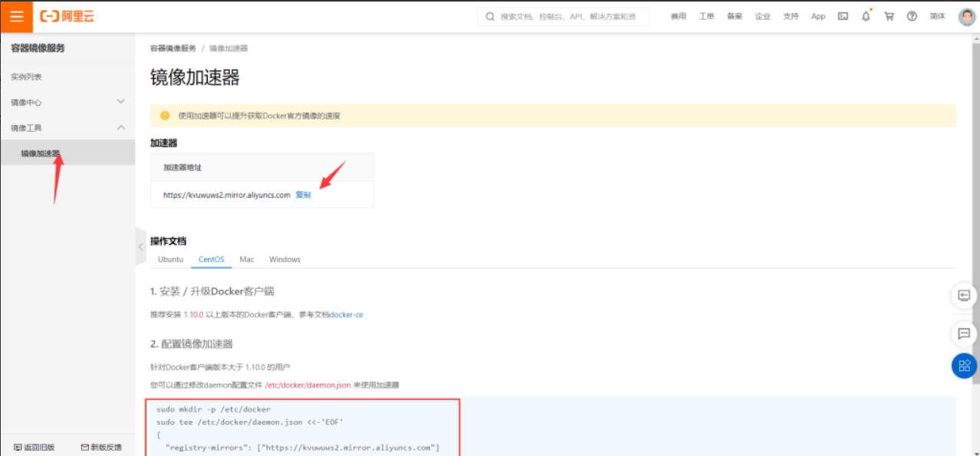
Task: Click the '"registry-mirrors"' code line
Action: click(x=302, y=448)
